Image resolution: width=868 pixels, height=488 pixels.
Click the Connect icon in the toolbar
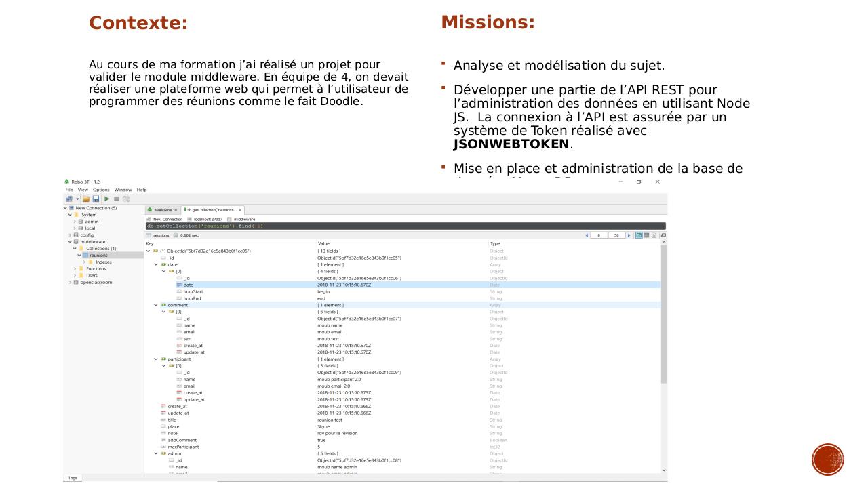tap(70, 199)
